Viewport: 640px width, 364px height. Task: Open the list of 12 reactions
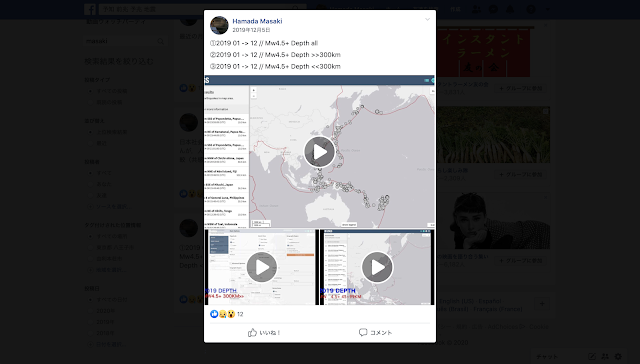coord(240,314)
